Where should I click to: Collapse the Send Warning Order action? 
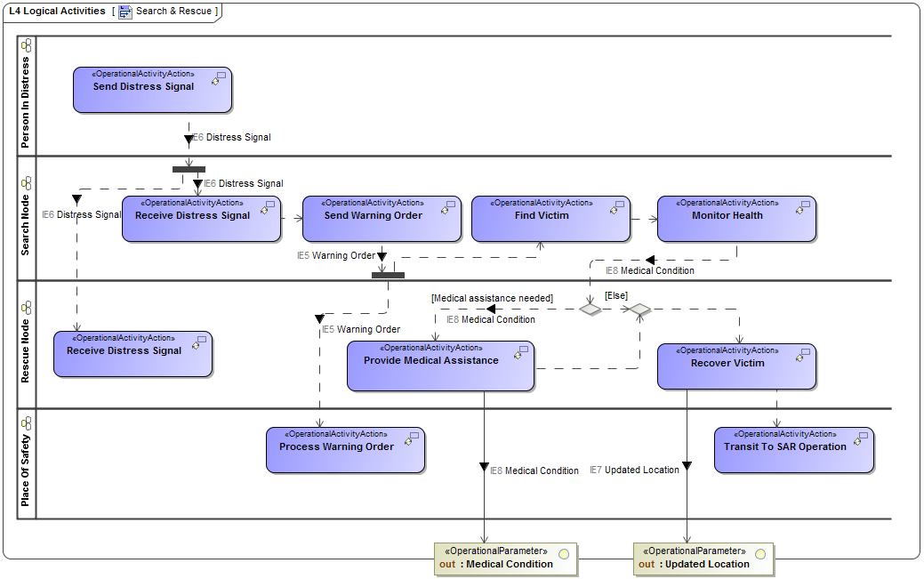tap(452, 204)
